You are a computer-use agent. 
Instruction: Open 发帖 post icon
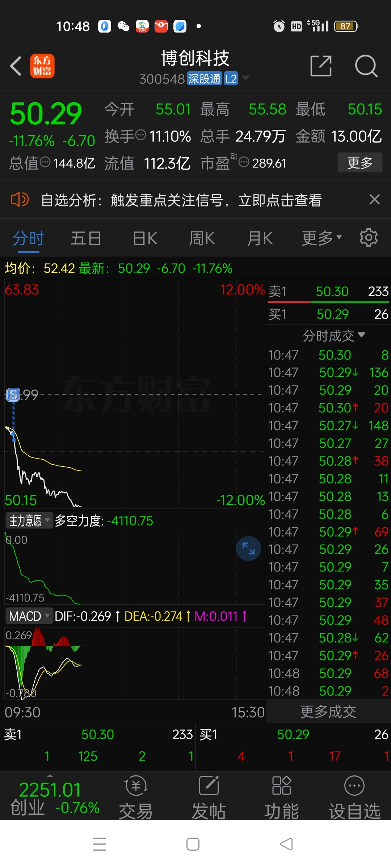209,798
